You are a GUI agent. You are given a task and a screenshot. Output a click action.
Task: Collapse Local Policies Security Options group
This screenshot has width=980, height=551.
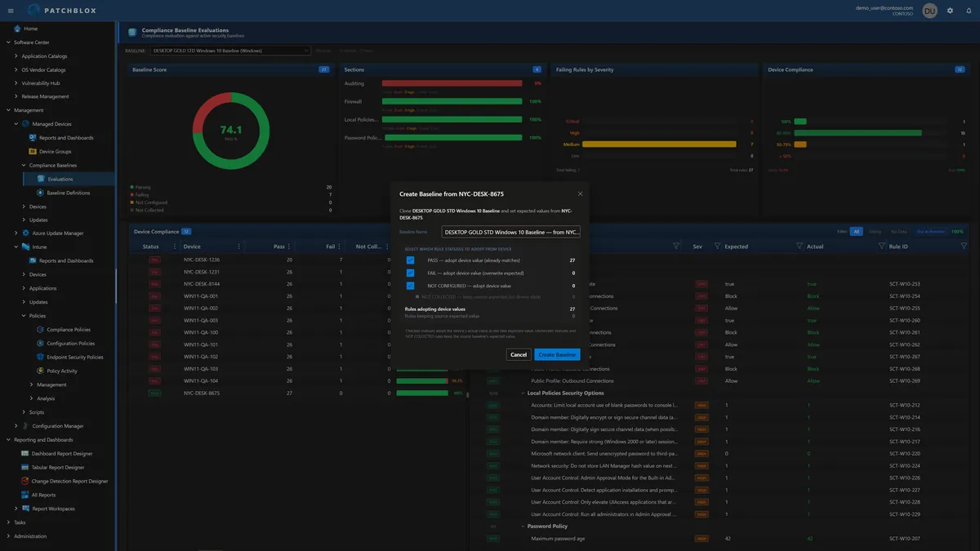(523, 393)
